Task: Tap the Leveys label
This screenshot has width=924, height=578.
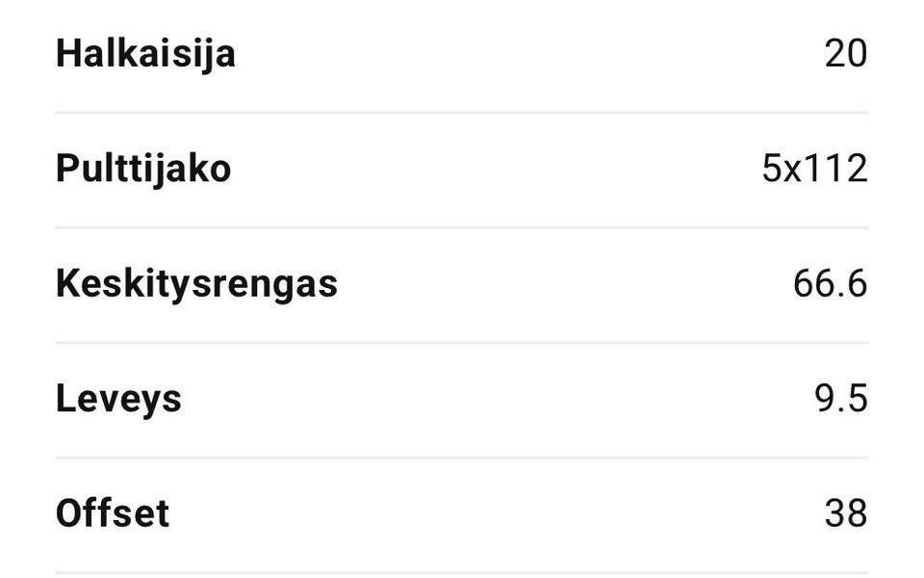Action: [118, 399]
